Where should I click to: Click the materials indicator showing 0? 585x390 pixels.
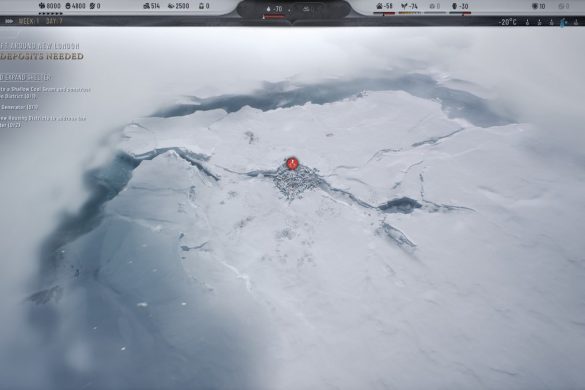point(435,6)
